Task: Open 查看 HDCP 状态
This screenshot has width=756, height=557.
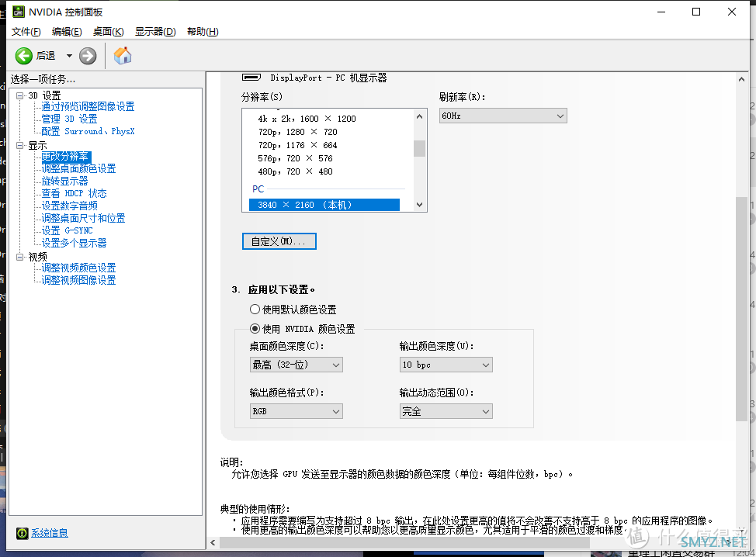Action: (x=74, y=194)
